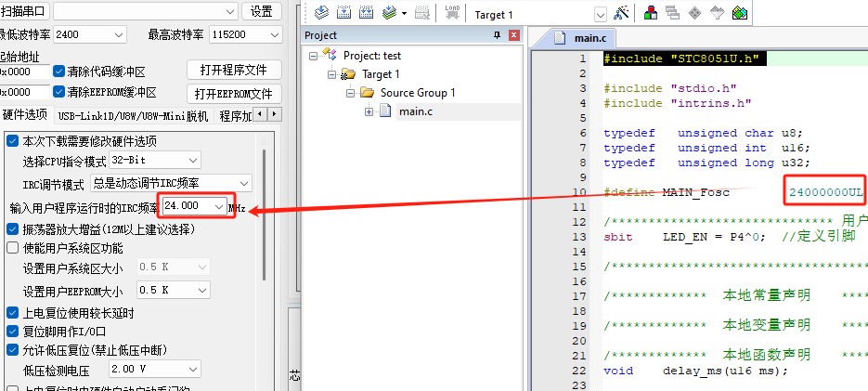The height and width of the screenshot is (391, 868).
Task: Click the Manage Multi-Project Workspace icon
Action: pos(673,13)
